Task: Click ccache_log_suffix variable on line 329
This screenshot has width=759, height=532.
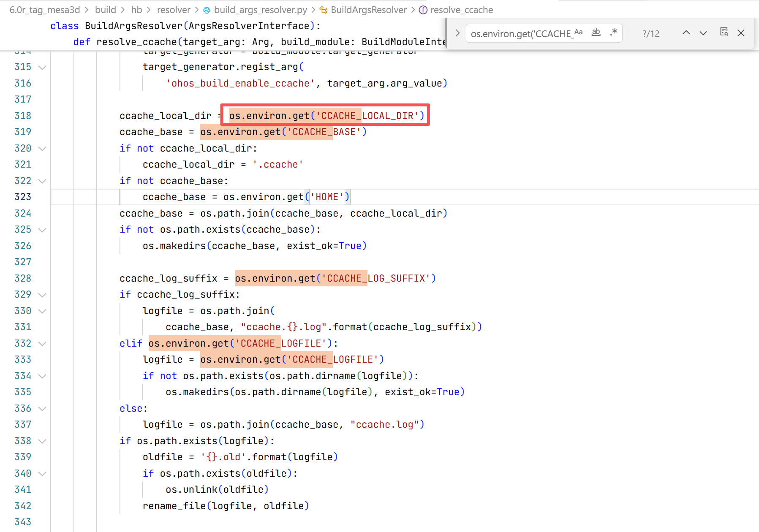Action: (186, 294)
